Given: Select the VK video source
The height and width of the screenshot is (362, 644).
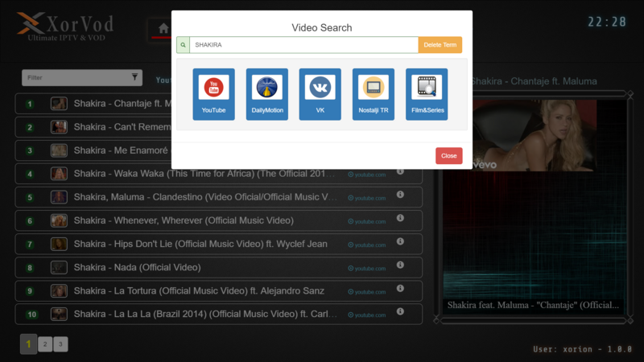Looking at the screenshot, I should (320, 94).
